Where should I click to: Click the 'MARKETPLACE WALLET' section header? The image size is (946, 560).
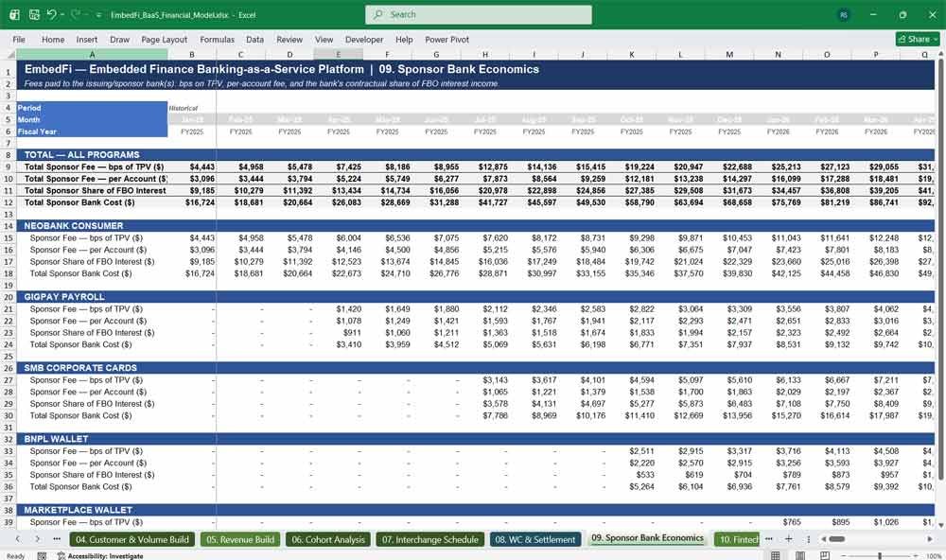[x=78, y=510]
